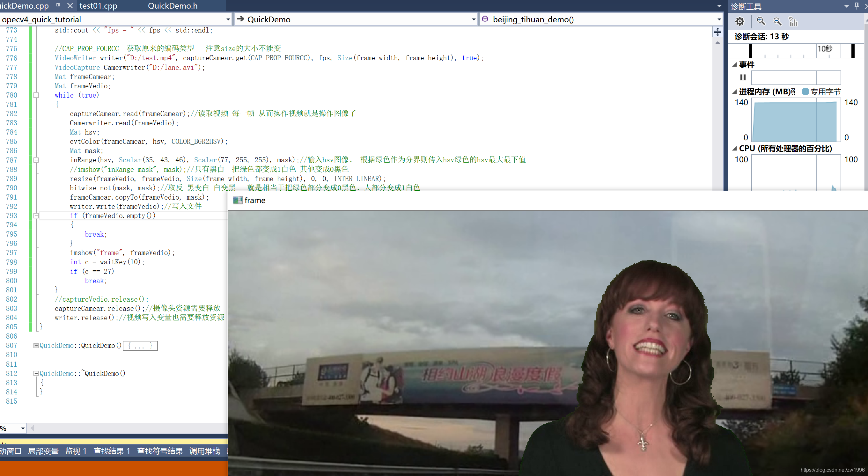Collapse the if block at line 793
This screenshot has width=868, height=476.
36,216
